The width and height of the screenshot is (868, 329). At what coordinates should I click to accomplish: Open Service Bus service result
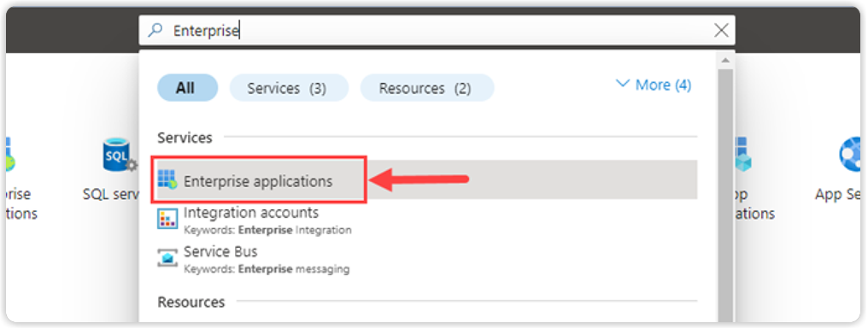click(x=427, y=259)
